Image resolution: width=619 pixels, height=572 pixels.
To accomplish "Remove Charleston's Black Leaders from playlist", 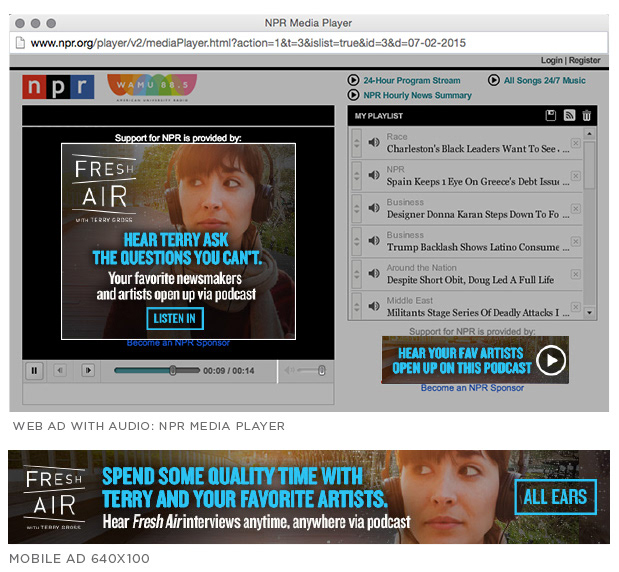I will 576,143.
